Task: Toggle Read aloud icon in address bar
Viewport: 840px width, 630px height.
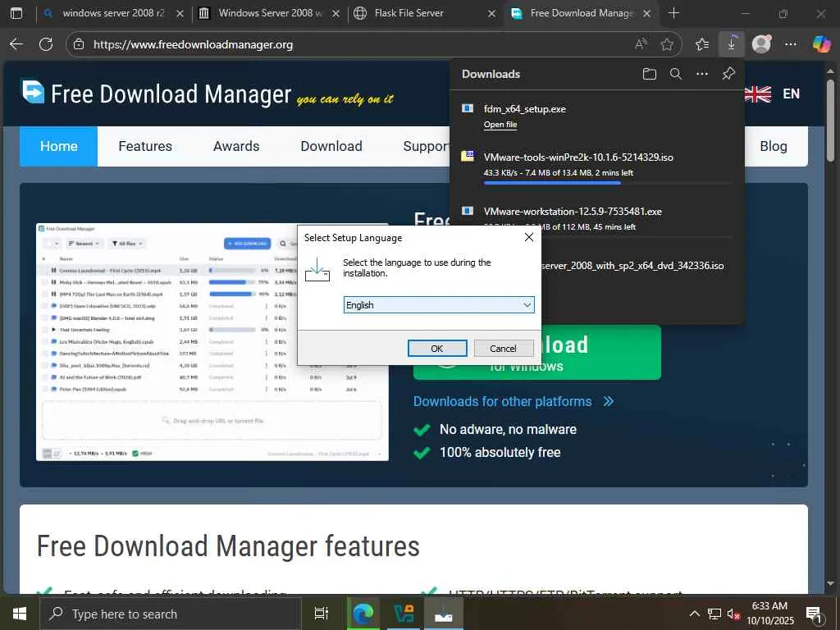Action: (x=641, y=44)
